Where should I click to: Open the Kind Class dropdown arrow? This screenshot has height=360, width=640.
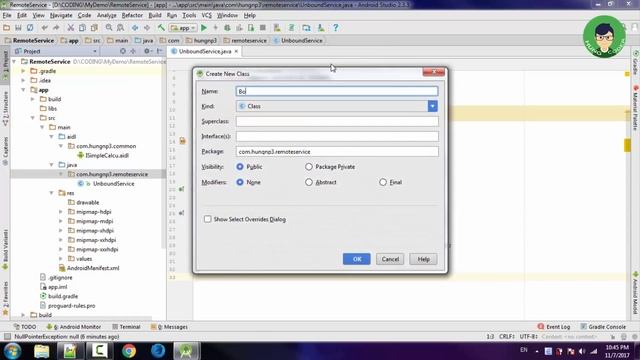pos(433,106)
